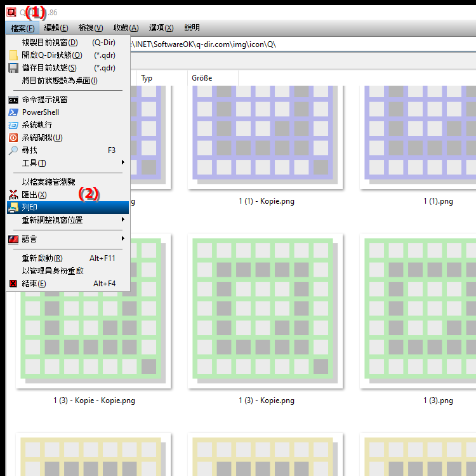
Task: Click the red power icon beside 系統關機
Action: 13,138
